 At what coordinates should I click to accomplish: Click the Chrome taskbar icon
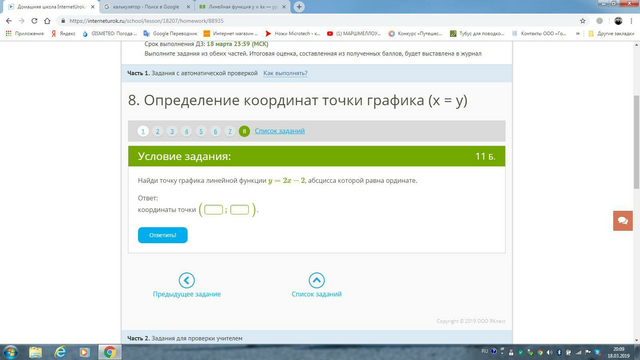(109, 352)
